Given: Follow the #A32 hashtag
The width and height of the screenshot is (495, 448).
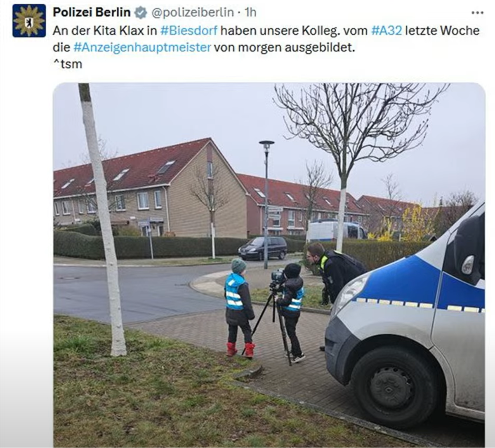Looking at the screenshot, I should point(387,30).
